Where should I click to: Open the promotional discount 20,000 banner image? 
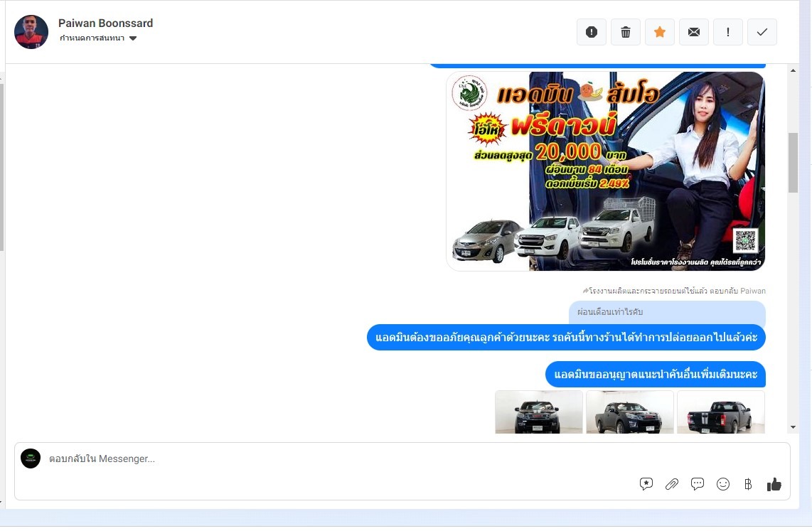click(605, 171)
